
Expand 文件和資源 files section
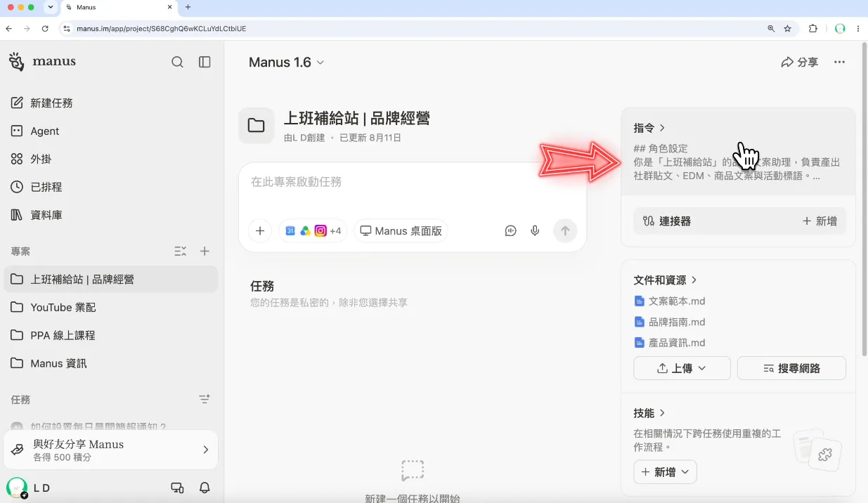tap(665, 280)
